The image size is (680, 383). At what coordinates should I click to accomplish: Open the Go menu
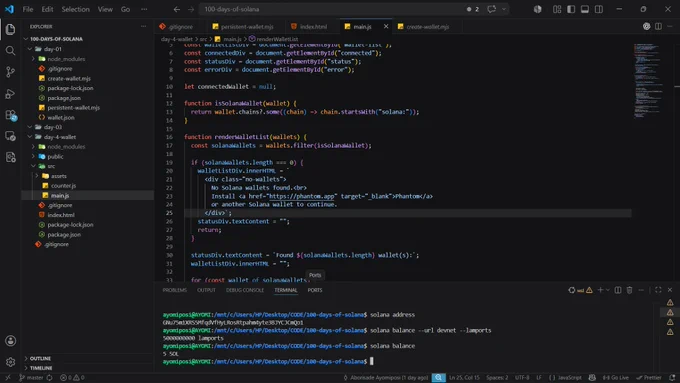coord(125,9)
